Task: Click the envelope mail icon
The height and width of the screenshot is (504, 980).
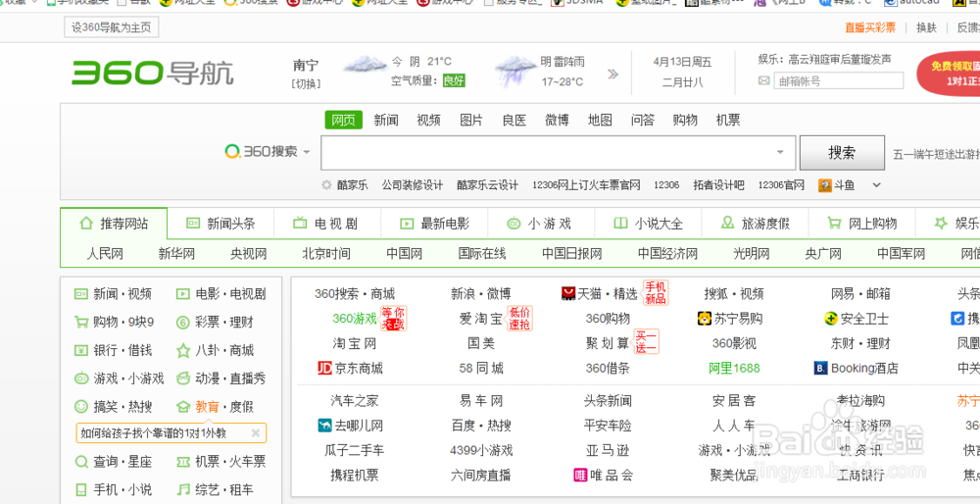Action: (x=763, y=80)
